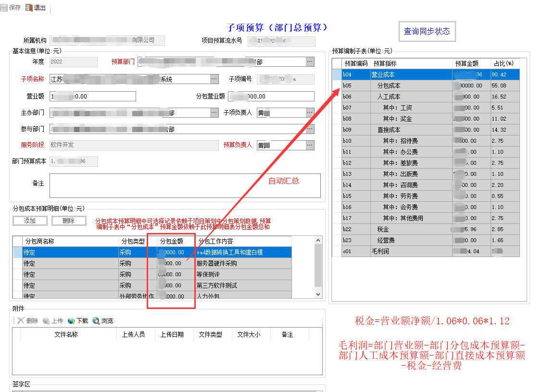The height and width of the screenshot is (392, 543).
Task: Select budget row b06 人工成本
Action: pyautogui.click(x=426, y=97)
